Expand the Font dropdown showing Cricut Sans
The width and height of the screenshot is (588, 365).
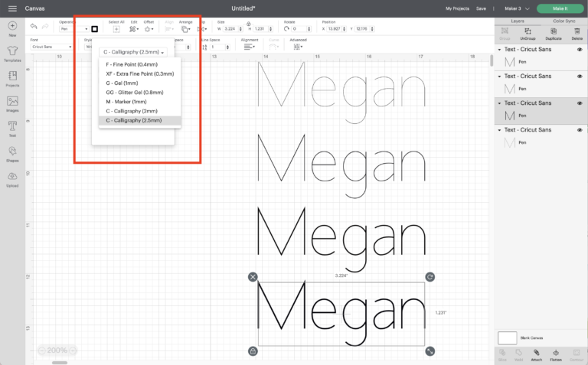pyautogui.click(x=51, y=47)
